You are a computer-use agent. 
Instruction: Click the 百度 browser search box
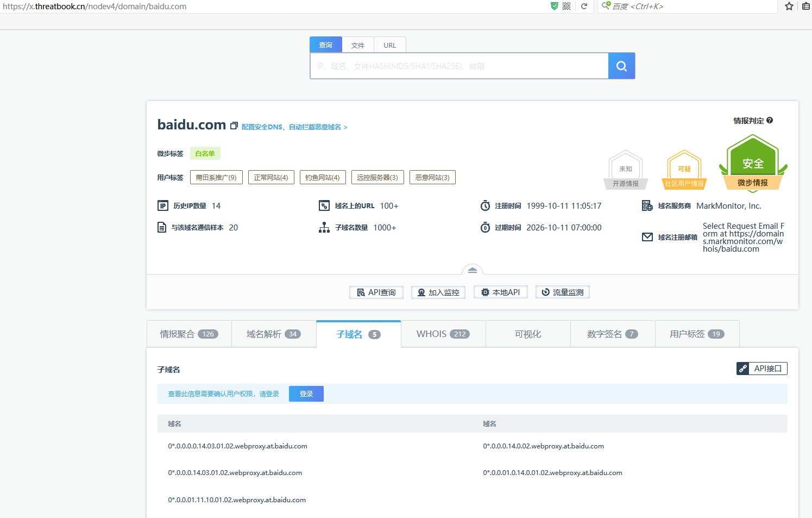pyautogui.click(x=688, y=7)
